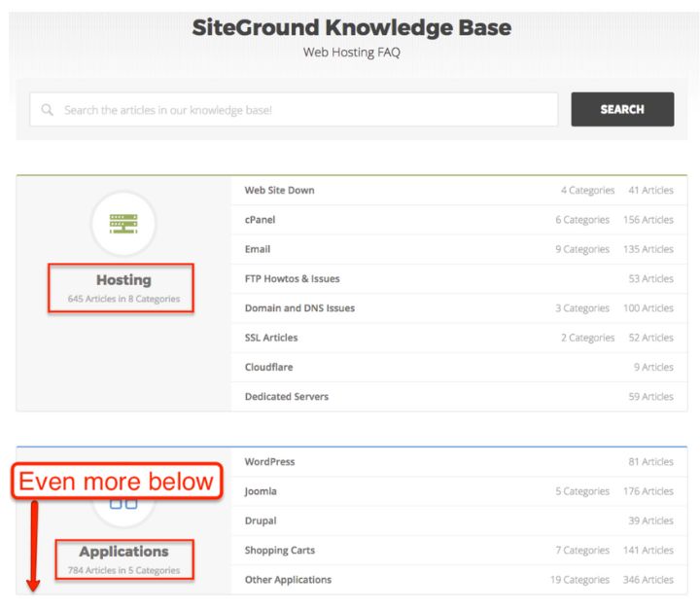Open the Joomla articles category
Image resolution: width=700 pixels, height=610 pixels.
[x=261, y=491]
